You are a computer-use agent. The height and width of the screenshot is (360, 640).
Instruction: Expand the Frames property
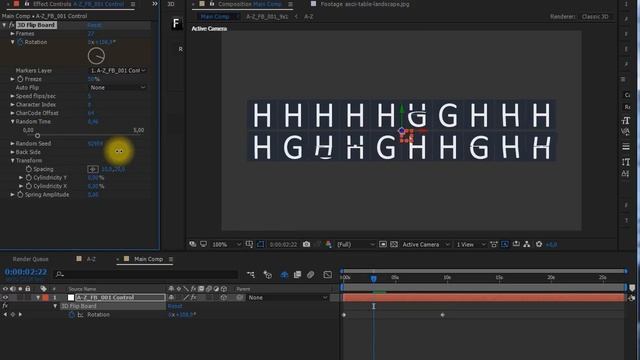[13, 33]
